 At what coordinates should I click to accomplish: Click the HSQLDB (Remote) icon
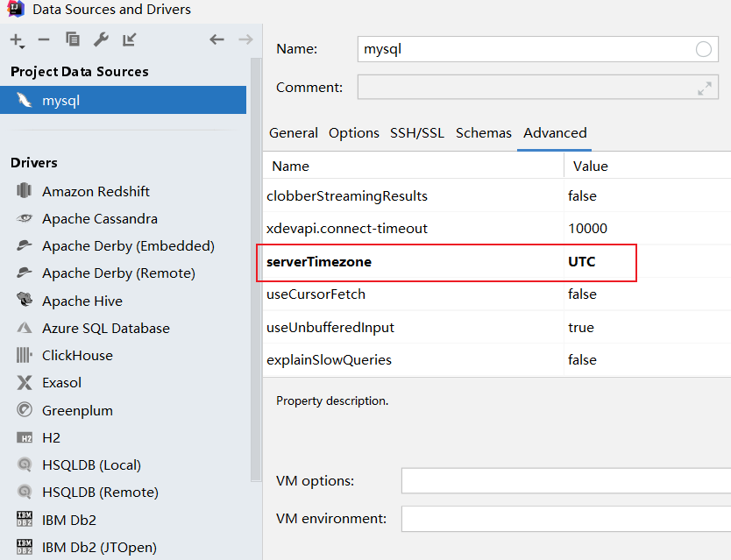tap(25, 492)
